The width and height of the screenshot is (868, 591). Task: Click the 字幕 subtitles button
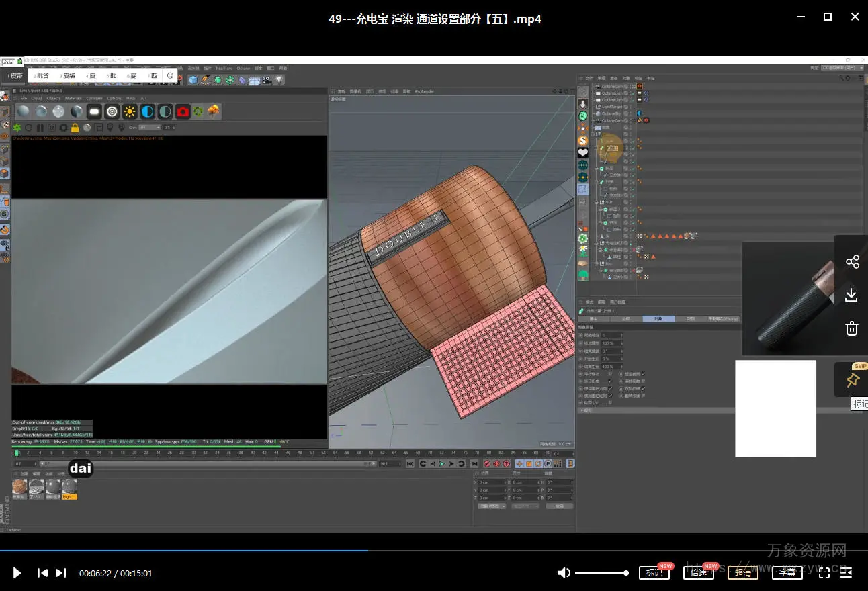[787, 573]
